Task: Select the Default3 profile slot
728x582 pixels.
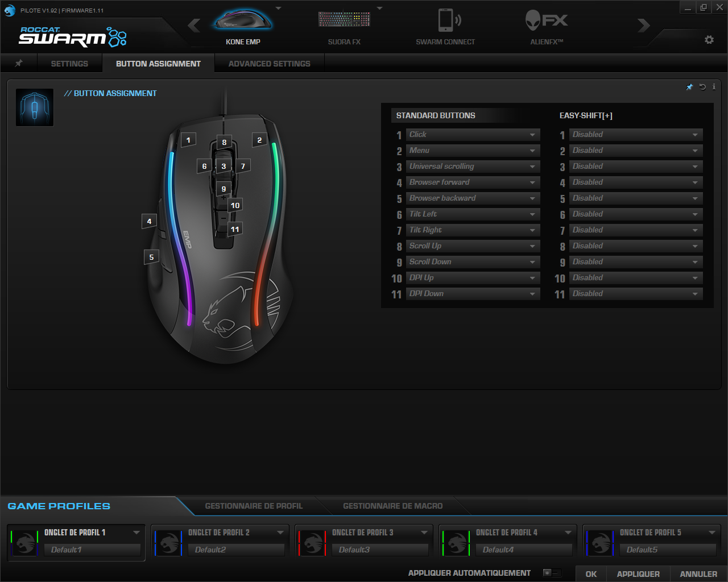Action: click(379, 550)
